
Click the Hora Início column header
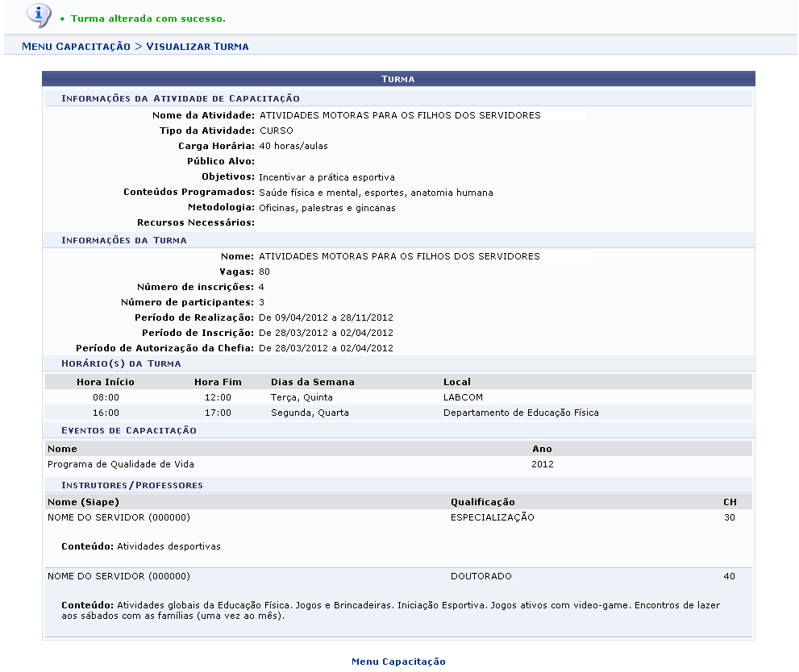(x=106, y=382)
